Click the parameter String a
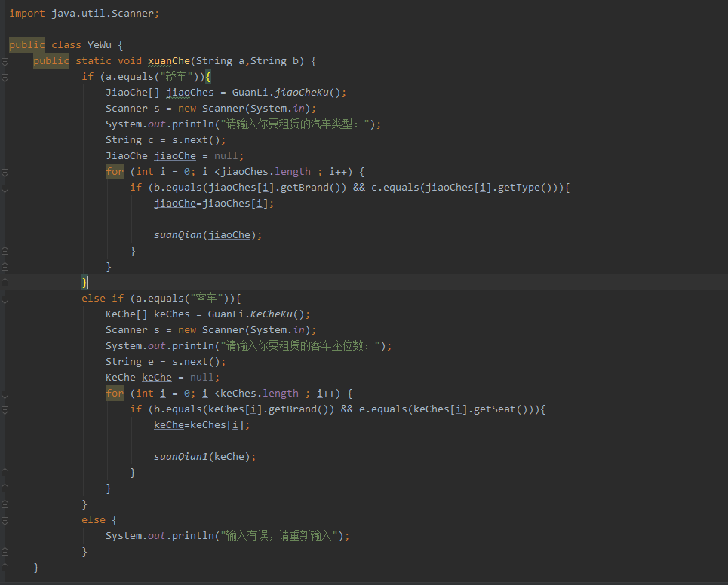Viewport: 728px width, 585px height. pos(220,61)
